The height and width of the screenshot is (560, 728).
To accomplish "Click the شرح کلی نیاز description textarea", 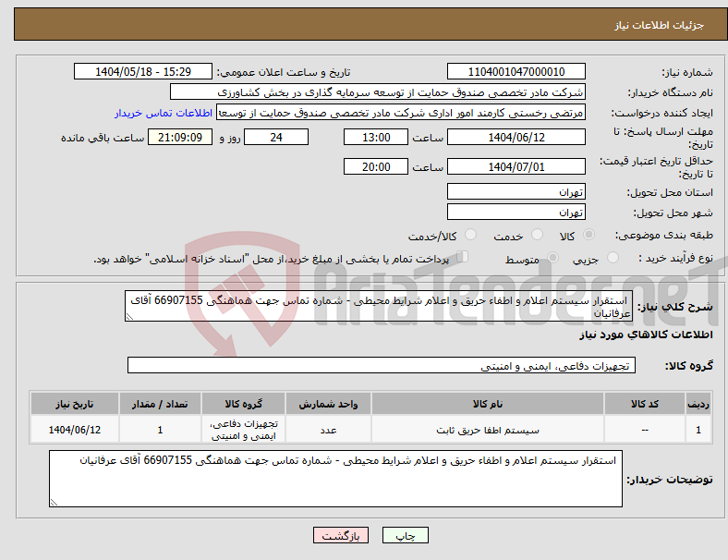I will (379, 306).
